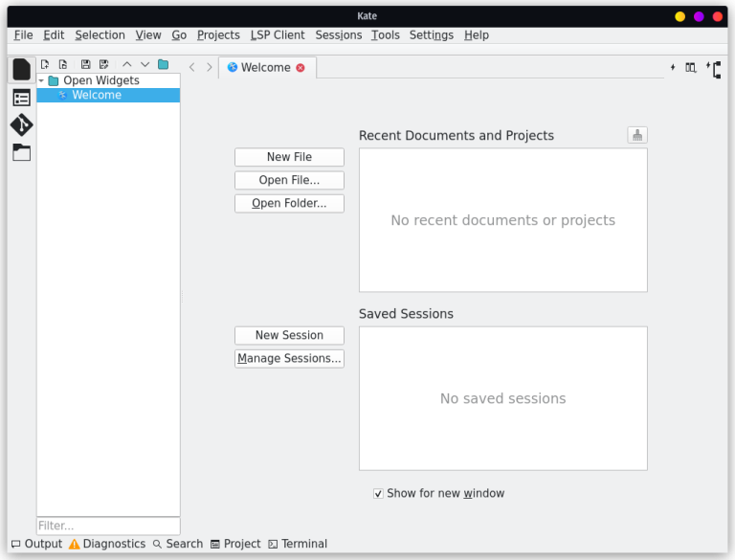Click the Manage Sessions... button

coord(289,359)
